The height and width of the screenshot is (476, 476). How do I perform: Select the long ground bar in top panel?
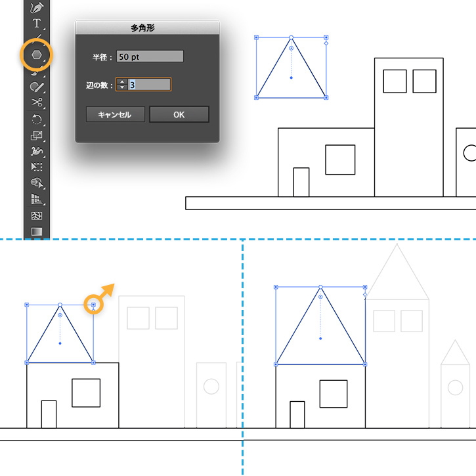331,203
